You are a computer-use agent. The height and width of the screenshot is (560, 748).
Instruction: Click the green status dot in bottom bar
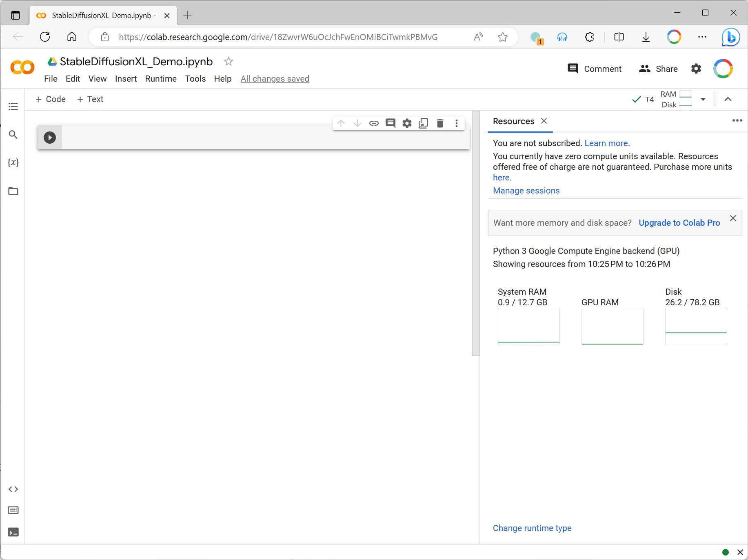click(x=726, y=552)
